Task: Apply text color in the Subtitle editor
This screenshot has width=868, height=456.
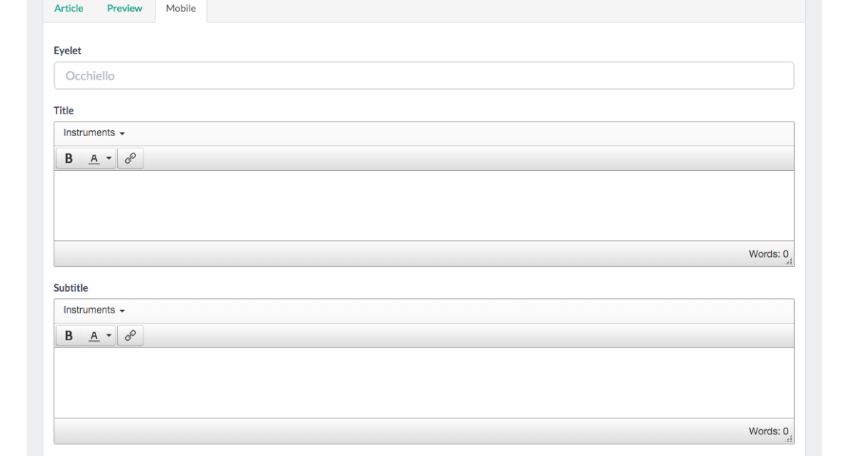Action: [x=93, y=336]
